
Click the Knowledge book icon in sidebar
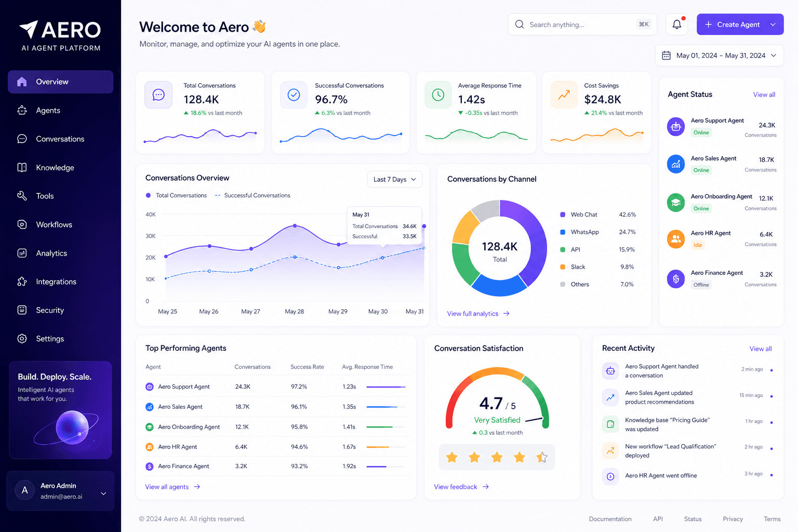pyautogui.click(x=22, y=167)
